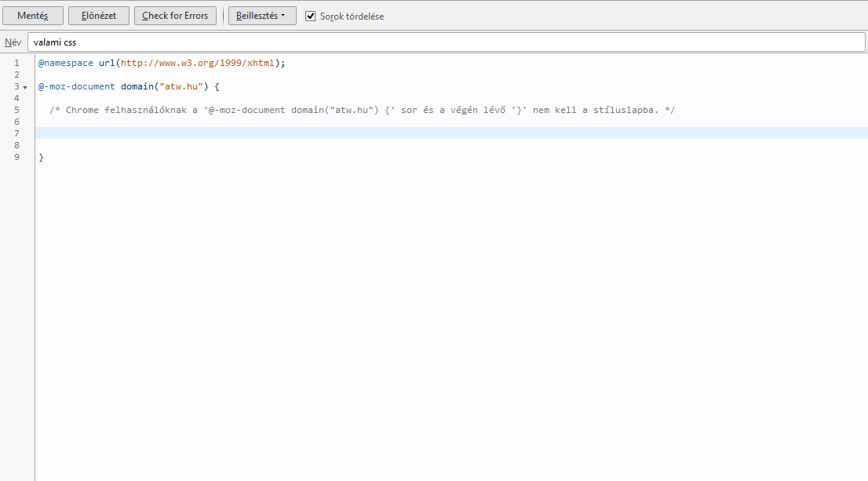Click the "atw.hu" domain string on line 3
This screenshot has width=868, height=481.
click(x=181, y=86)
